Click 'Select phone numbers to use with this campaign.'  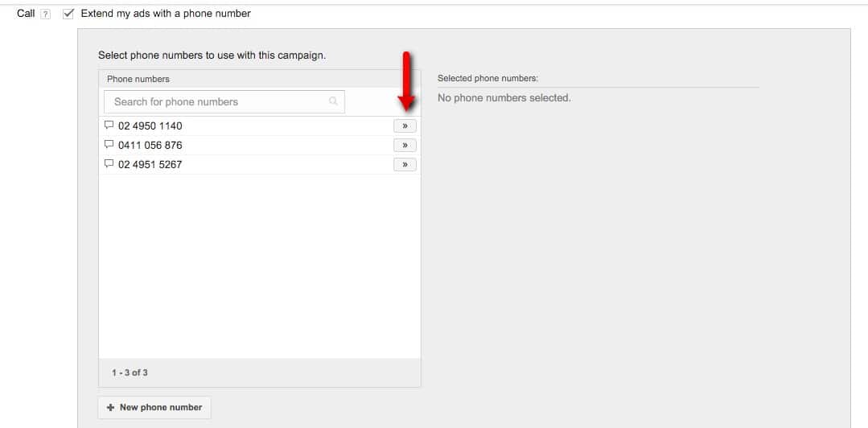[212, 56]
